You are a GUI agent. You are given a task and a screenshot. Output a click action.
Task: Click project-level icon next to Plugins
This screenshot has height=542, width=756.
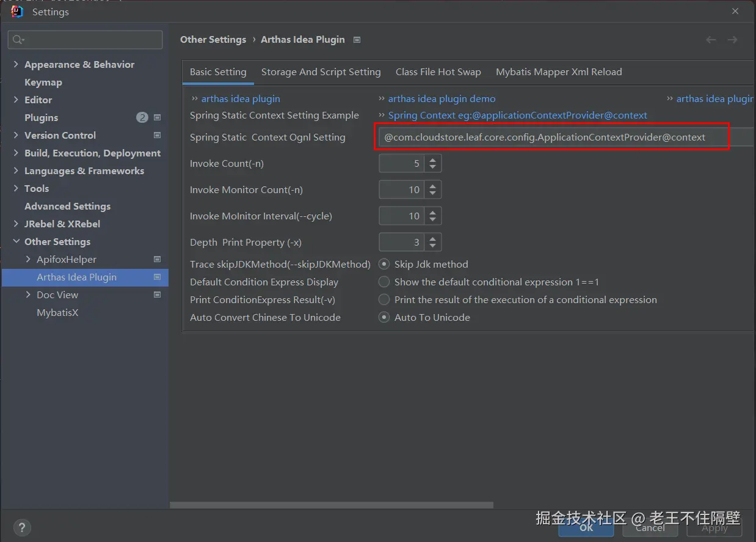[x=157, y=117]
